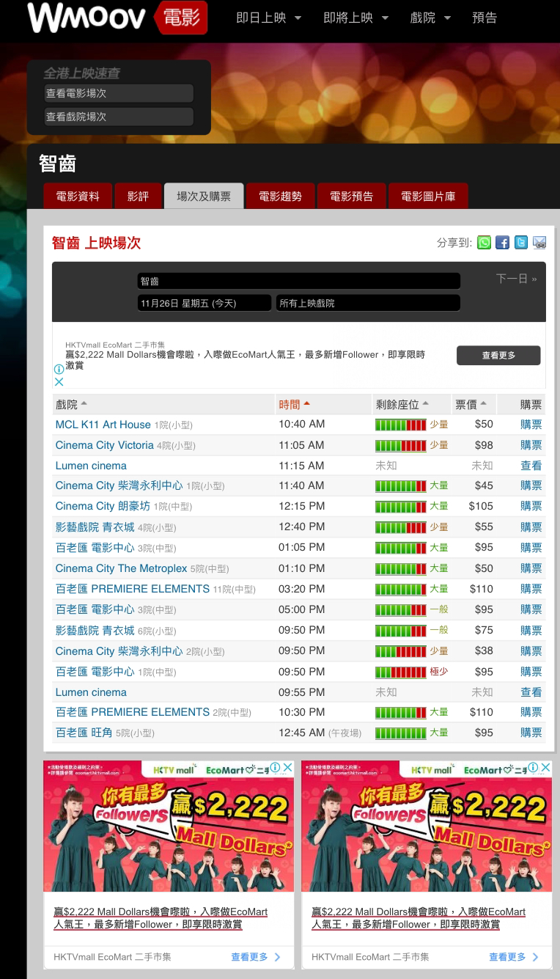
Task: Open lower left ad headline 贏$2,222 Mall Dollars
Action: pos(161,918)
